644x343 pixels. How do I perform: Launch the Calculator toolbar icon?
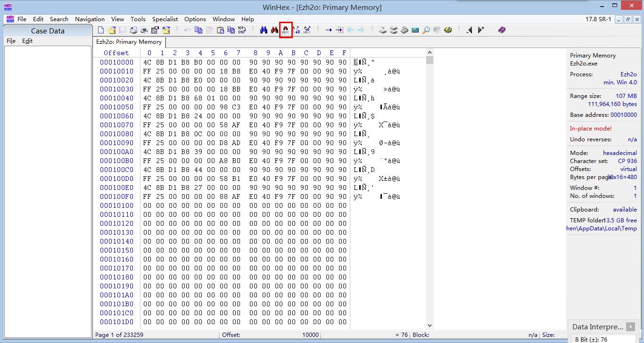pos(415,30)
